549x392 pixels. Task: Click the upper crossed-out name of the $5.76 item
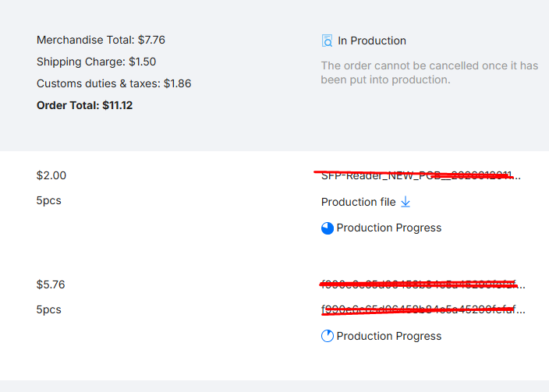pyautogui.click(x=423, y=285)
